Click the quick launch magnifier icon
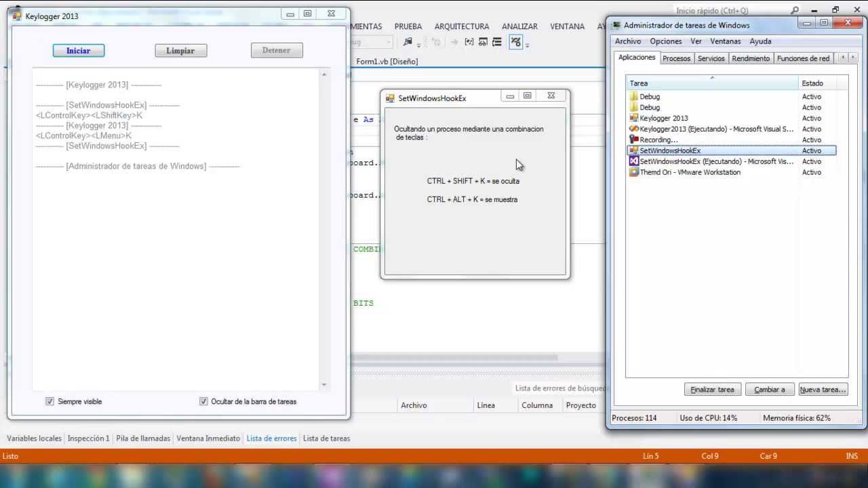Image resolution: width=868 pixels, height=488 pixels. 795,10
